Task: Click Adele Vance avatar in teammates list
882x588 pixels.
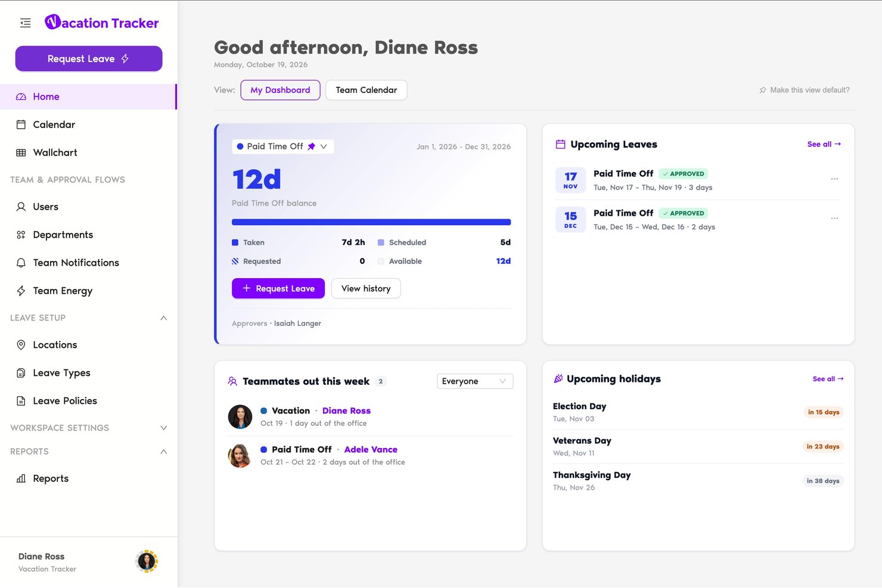Action: [x=240, y=456]
